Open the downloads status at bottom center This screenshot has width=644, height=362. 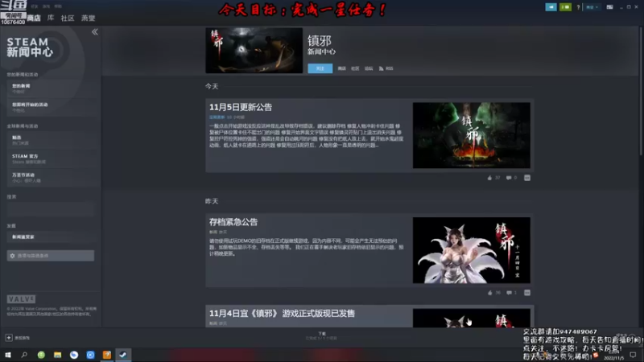coord(321,335)
